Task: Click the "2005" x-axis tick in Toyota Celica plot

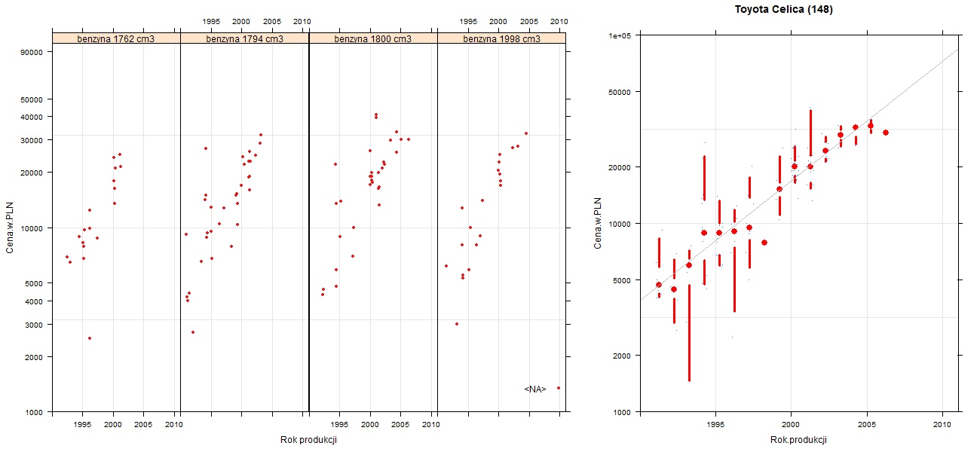Action: click(x=867, y=426)
